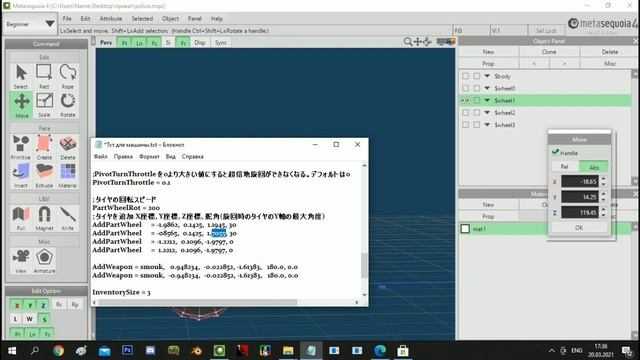
Task: Open Photoshop from the taskbar
Action: [127, 350]
